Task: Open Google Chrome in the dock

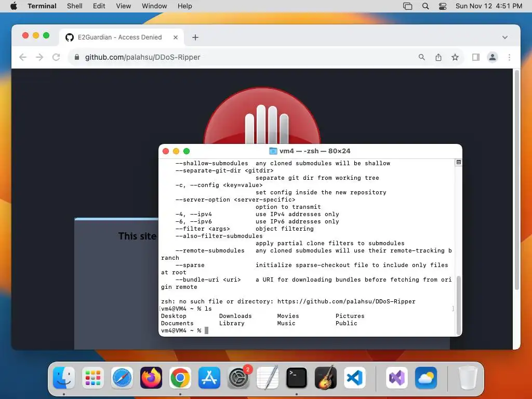Action: click(180, 378)
